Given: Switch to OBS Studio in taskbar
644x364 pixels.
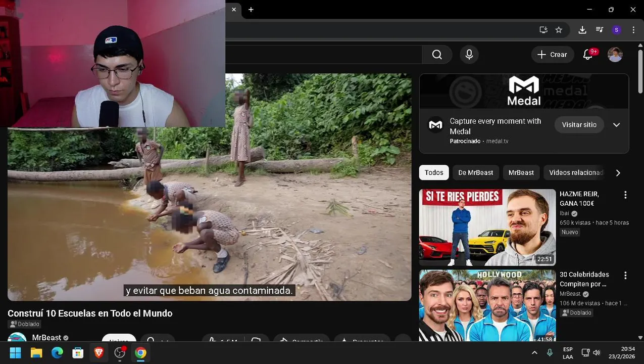Looking at the screenshot, I should (x=120, y=353).
